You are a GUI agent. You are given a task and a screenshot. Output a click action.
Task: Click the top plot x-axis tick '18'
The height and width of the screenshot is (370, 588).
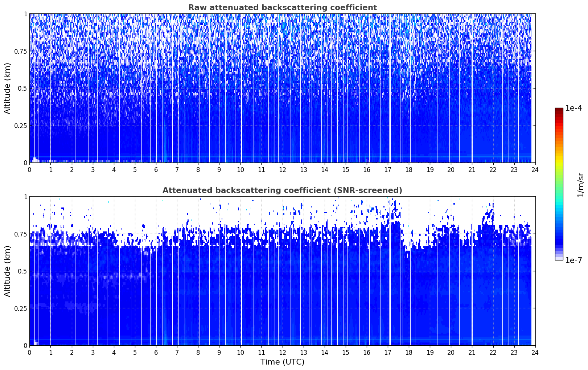point(409,170)
